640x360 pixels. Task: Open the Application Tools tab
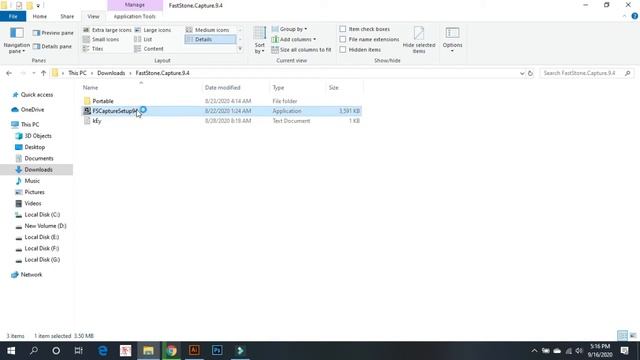coord(134,16)
